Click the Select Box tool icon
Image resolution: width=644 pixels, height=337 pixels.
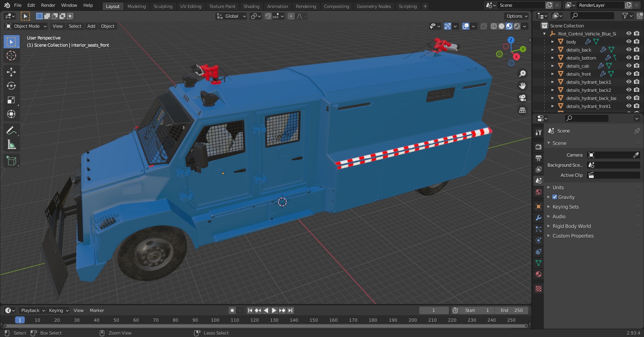coord(11,42)
